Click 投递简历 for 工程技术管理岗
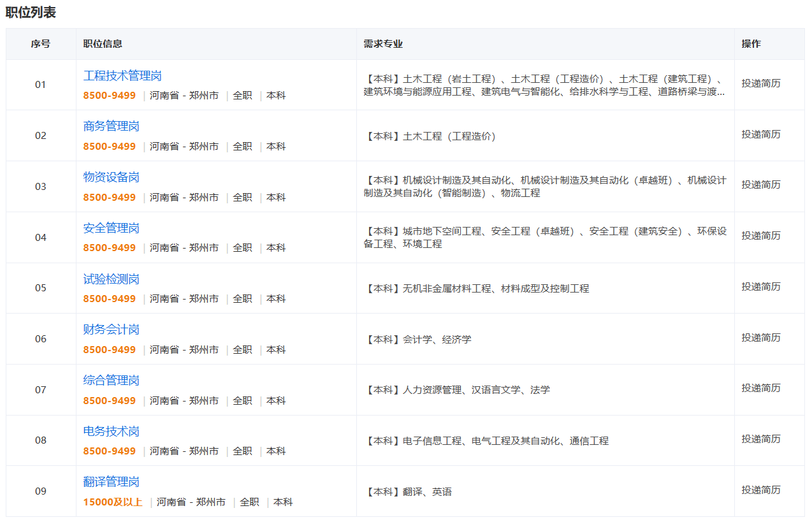 coord(760,83)
